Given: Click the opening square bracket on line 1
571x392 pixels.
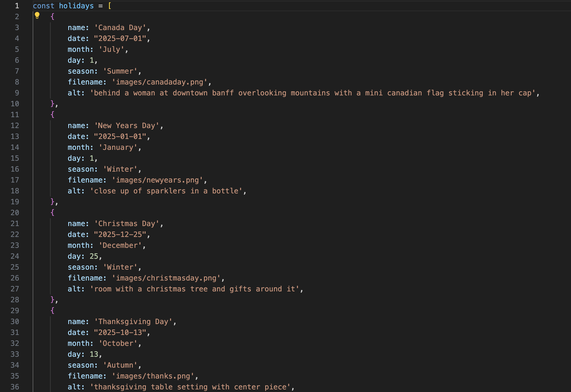Looking at the screenshot, I should (110, 6).
